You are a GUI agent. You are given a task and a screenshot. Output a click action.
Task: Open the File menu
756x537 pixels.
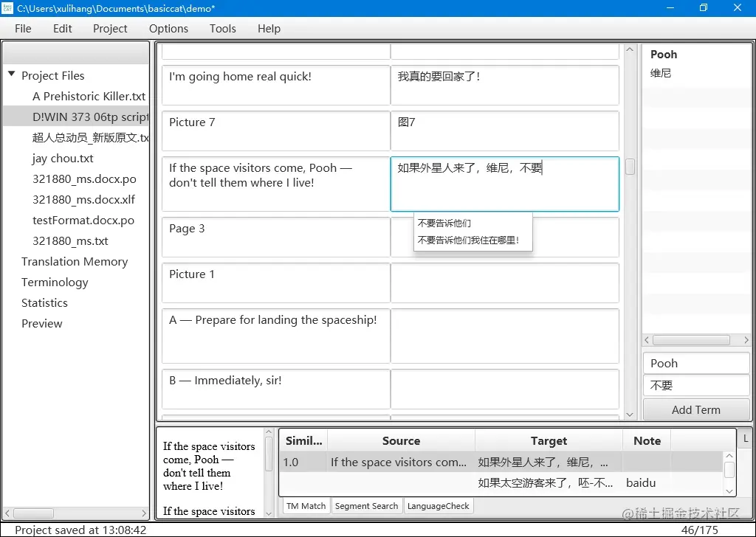(23, 29)
